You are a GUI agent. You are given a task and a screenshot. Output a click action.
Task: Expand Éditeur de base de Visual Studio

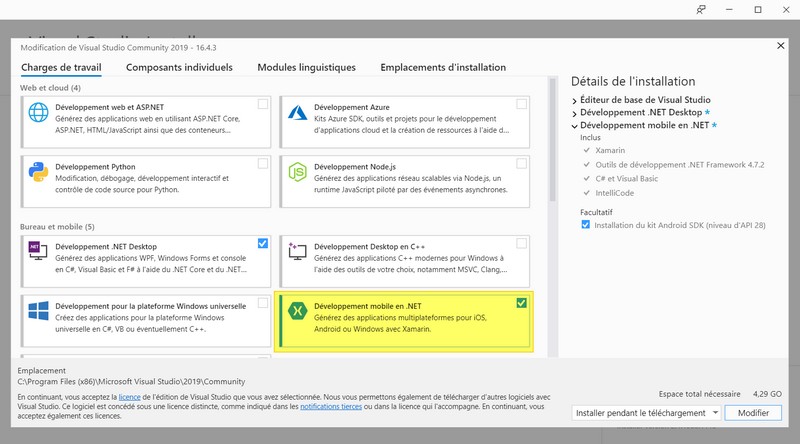pos(575,100)
